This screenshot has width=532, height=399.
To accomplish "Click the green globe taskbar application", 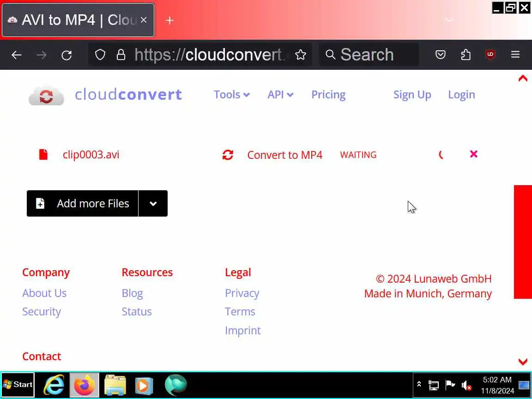I will (x=176, y=385).
